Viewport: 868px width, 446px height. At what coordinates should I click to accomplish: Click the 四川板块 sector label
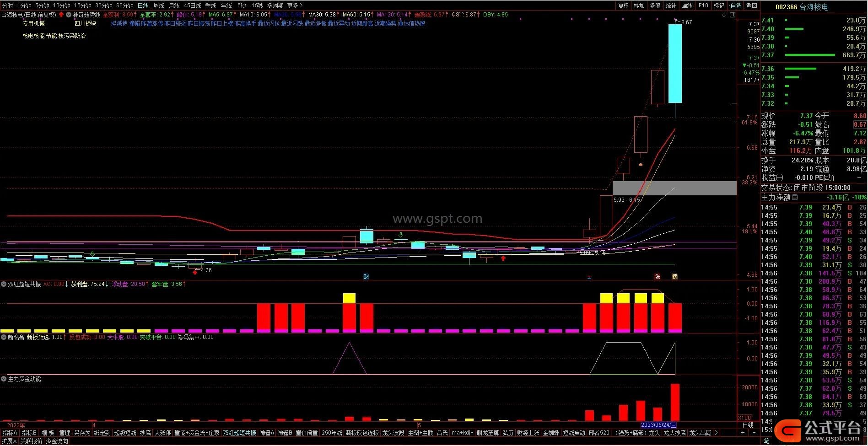point(85,23)
